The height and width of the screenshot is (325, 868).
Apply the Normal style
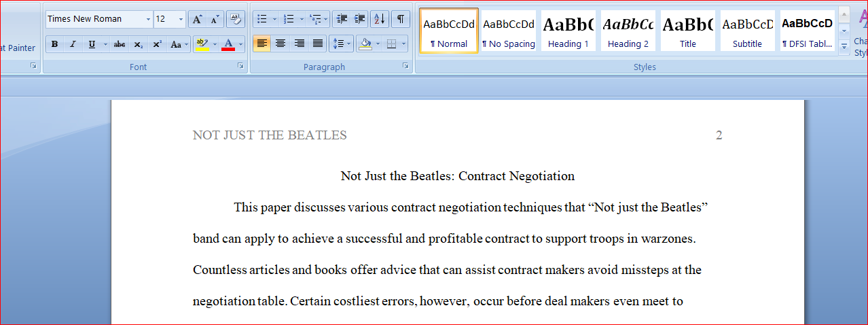(x=449, y=31)
